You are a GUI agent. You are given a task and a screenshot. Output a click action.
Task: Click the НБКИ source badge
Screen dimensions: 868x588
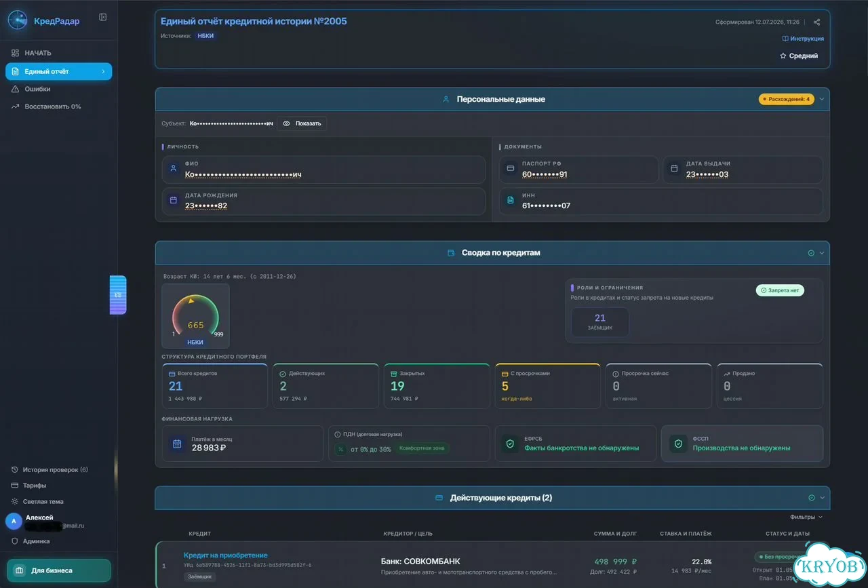click(205, 35)
